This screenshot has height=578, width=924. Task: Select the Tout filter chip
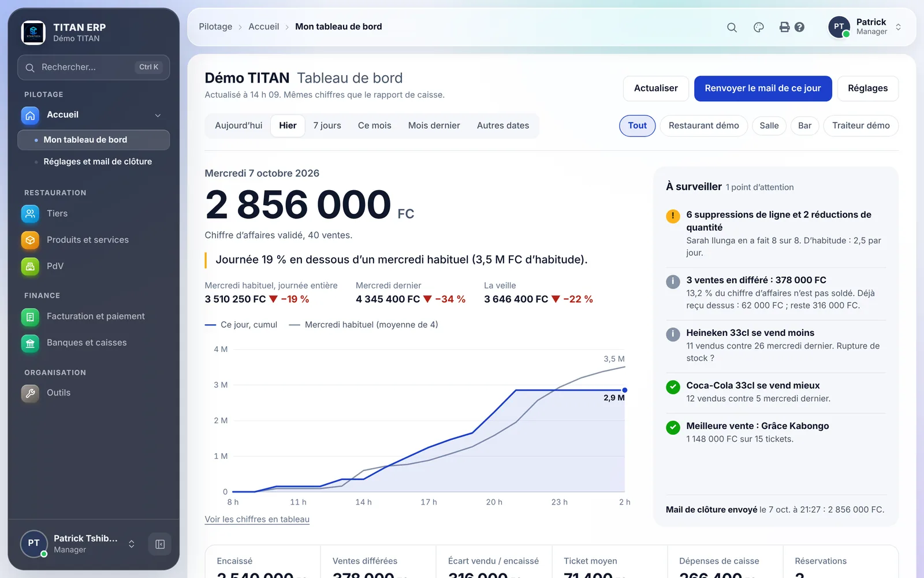(638, 126)
